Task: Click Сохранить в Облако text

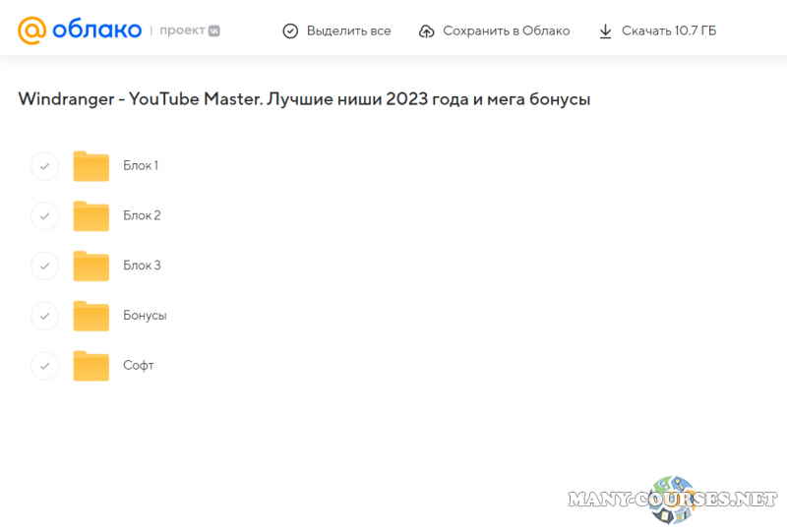Action: 506,31
